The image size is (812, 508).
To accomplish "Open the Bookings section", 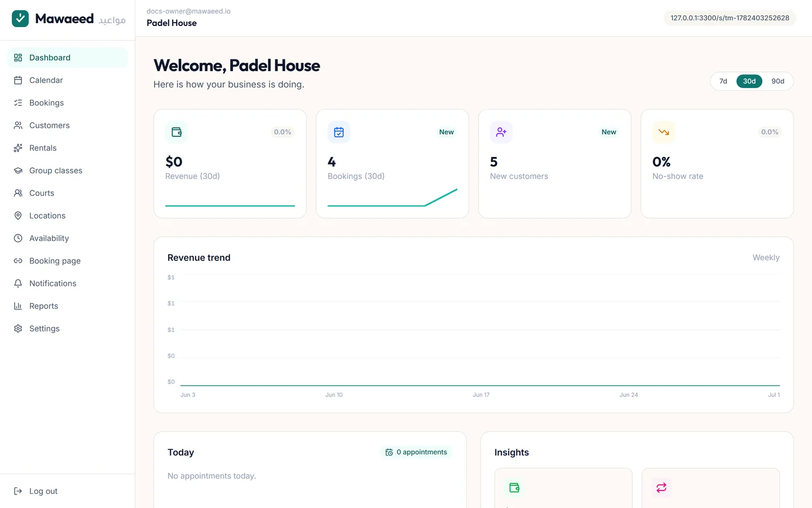I will tap(68, 103).
